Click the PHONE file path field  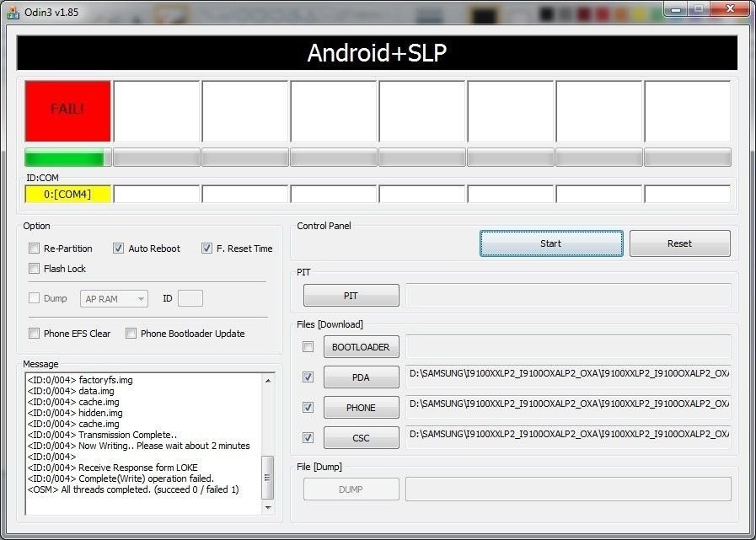[x=568, y=408]
